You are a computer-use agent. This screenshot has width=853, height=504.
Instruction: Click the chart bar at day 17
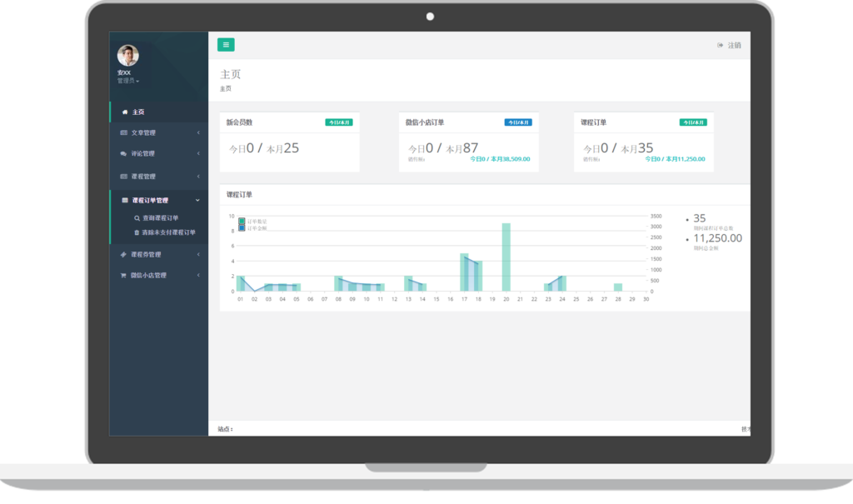tap(464, 272)
